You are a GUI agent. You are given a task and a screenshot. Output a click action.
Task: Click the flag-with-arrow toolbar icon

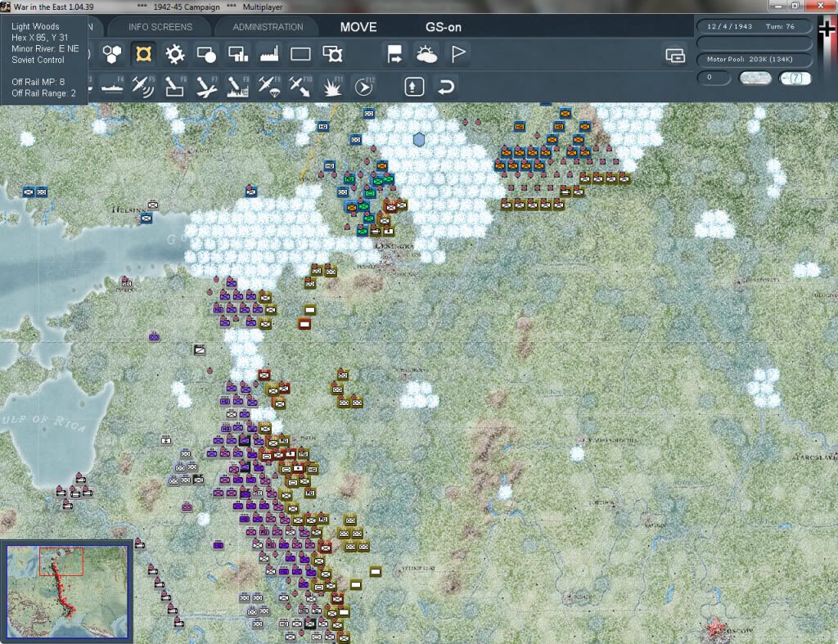pos(394,54)
